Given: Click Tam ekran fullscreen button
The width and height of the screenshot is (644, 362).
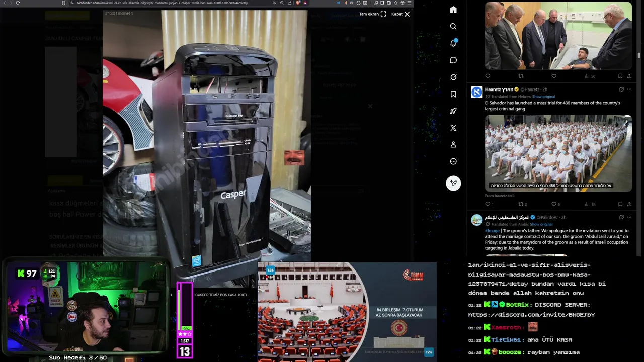Looking at the screenshot, I should click(372, 14).
